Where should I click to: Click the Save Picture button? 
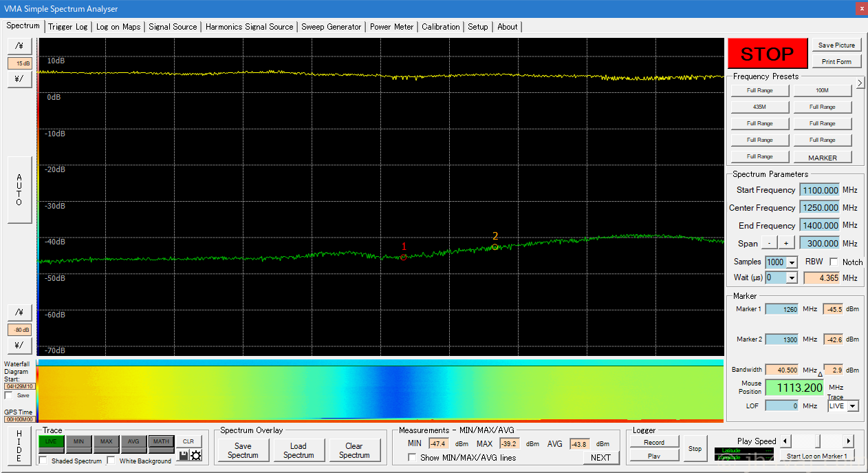click(836, 45)
